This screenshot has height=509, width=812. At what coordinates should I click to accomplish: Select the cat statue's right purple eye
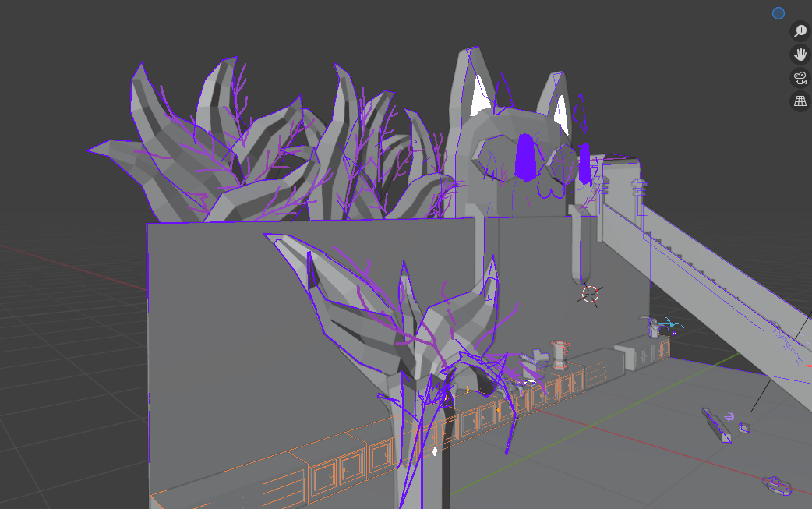point(584,162)
